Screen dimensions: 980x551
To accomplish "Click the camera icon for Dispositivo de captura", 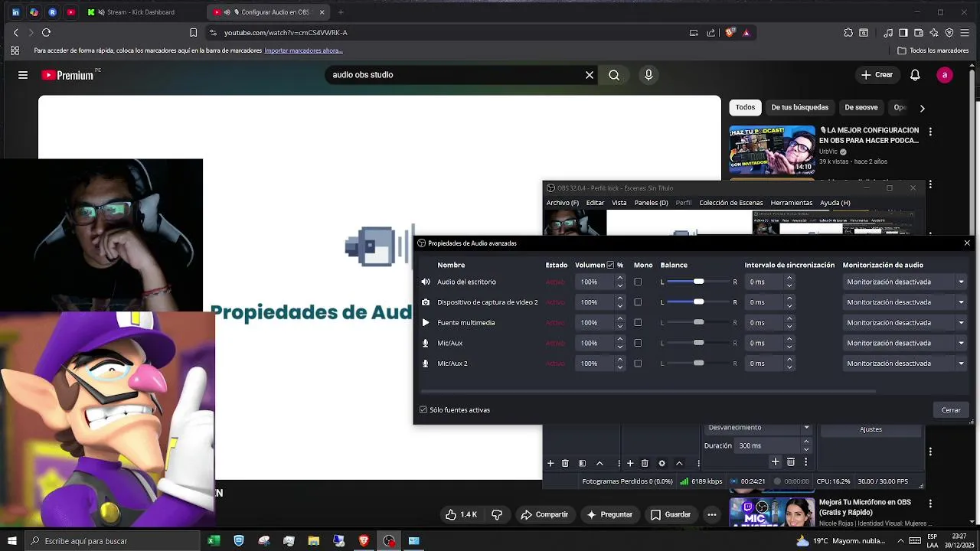I will click(x=426, y=302).
